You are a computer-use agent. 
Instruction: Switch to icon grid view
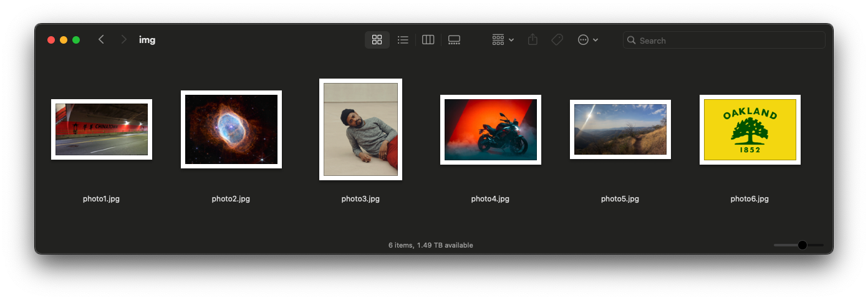coord(377,40)
